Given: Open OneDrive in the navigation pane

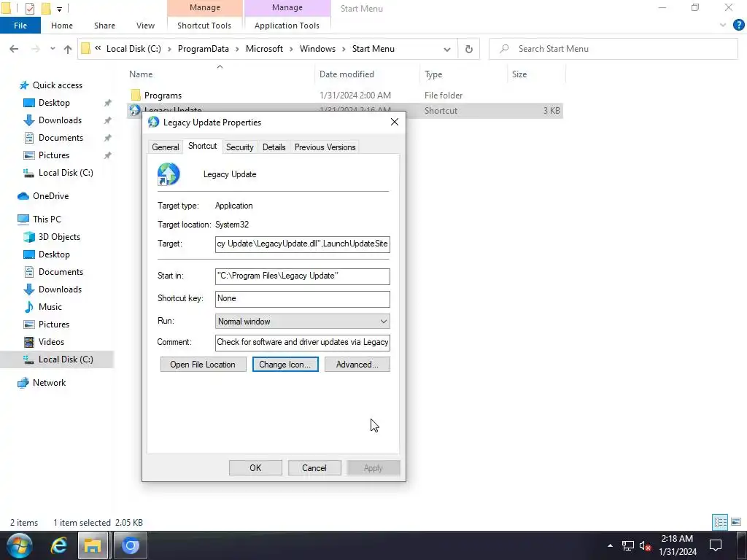Looking at the screenshot, I should 50,195.
